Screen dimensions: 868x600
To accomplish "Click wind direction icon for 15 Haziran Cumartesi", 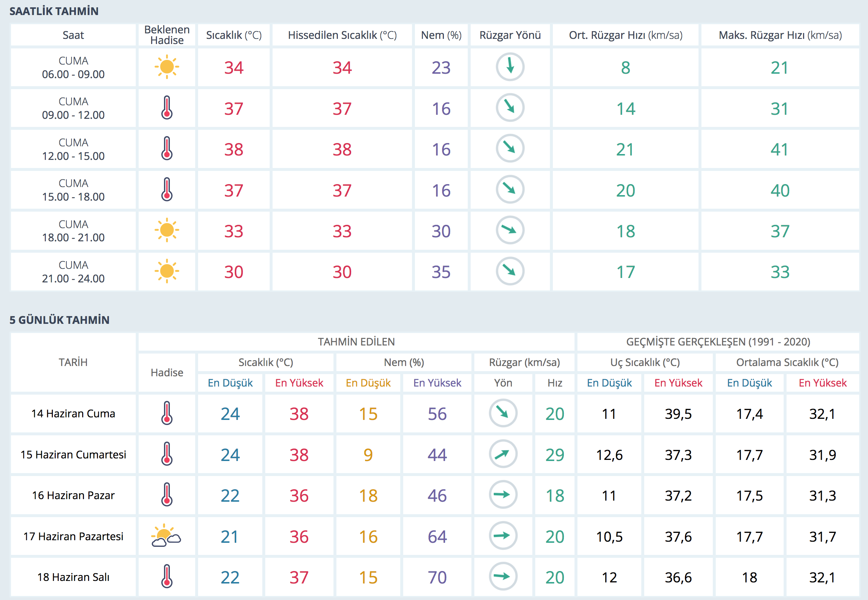I will [503, 454].
